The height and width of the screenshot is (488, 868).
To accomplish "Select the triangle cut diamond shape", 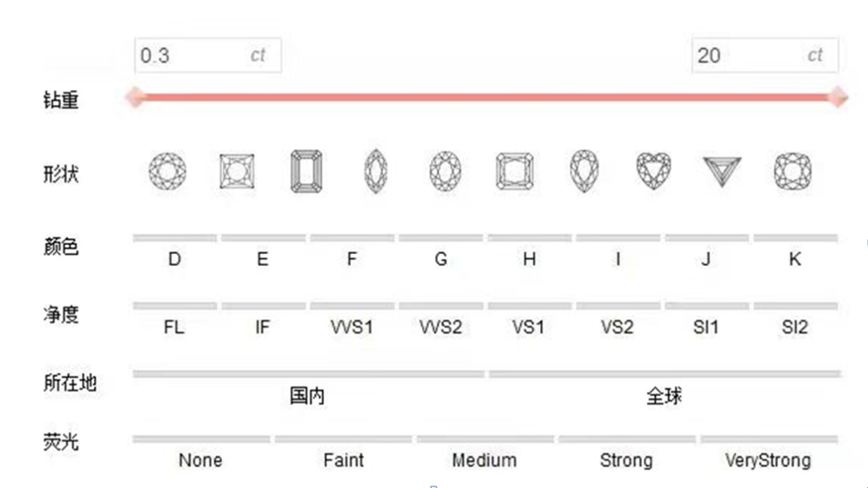I will coord(722,171).
